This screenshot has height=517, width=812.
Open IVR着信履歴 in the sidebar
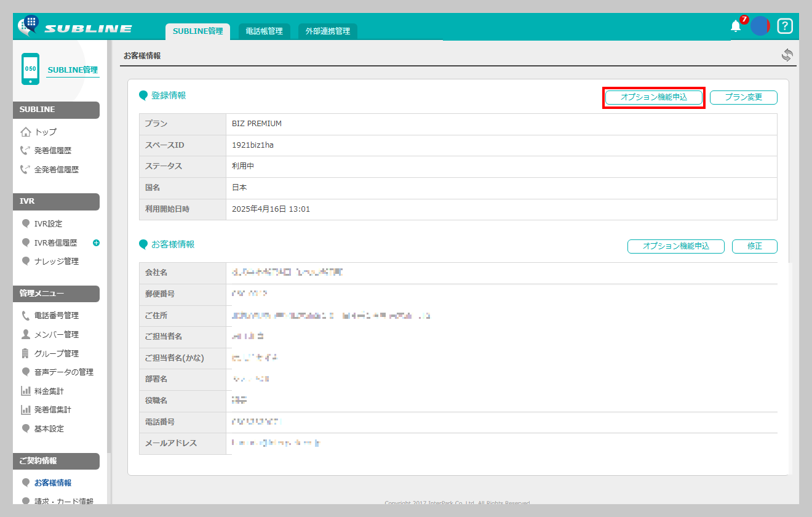point(56,242)
